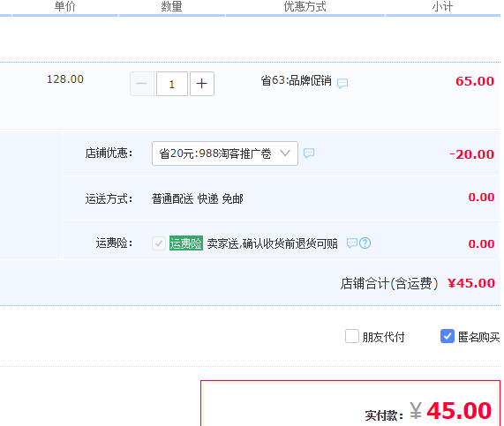Decrease quantity with the minus button

(142, 84)
